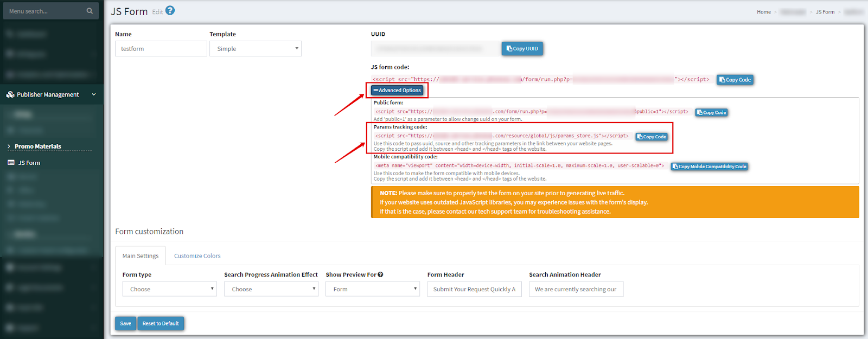Edit the Form Header text field
Screen dimensions: 868x339
coord(474,289)
